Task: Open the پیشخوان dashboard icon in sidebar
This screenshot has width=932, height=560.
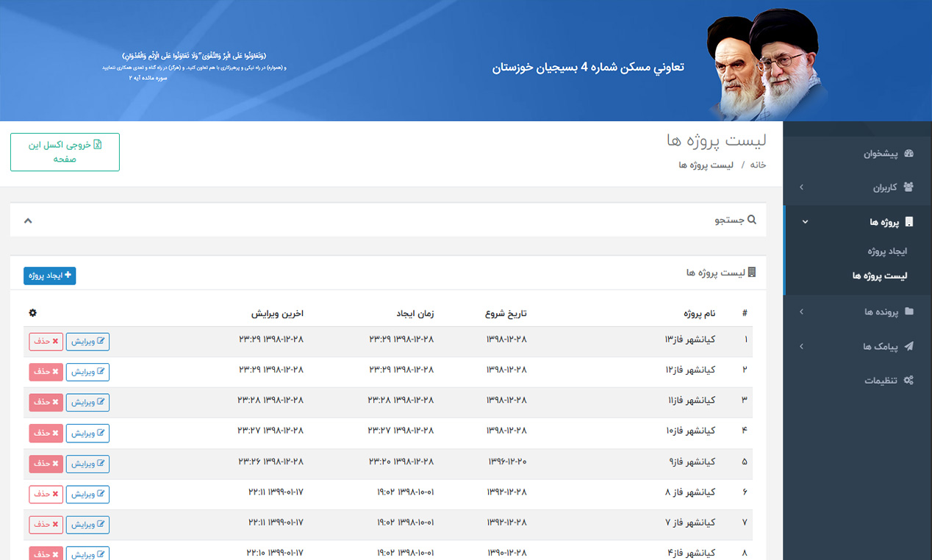Action: (x=908, y=154)
